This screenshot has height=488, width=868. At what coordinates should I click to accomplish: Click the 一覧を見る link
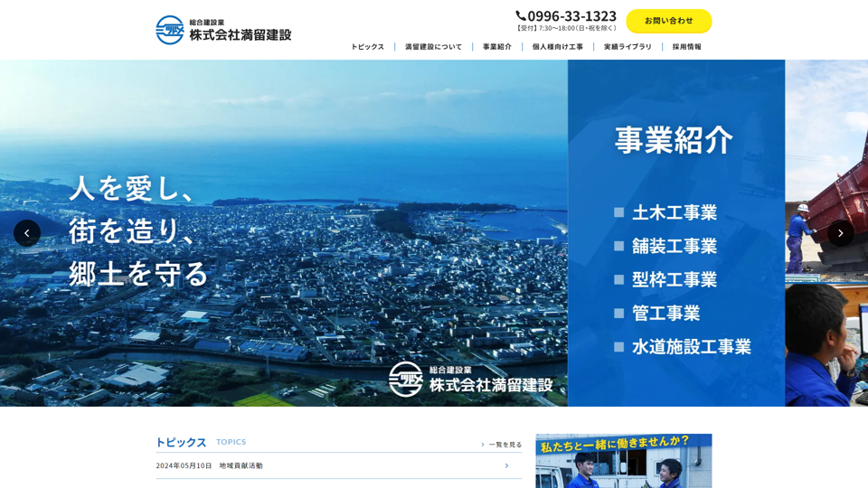coord(505,445)
